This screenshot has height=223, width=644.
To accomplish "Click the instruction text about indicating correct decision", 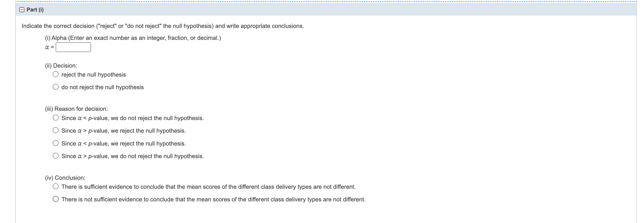I will click(162, 26).
